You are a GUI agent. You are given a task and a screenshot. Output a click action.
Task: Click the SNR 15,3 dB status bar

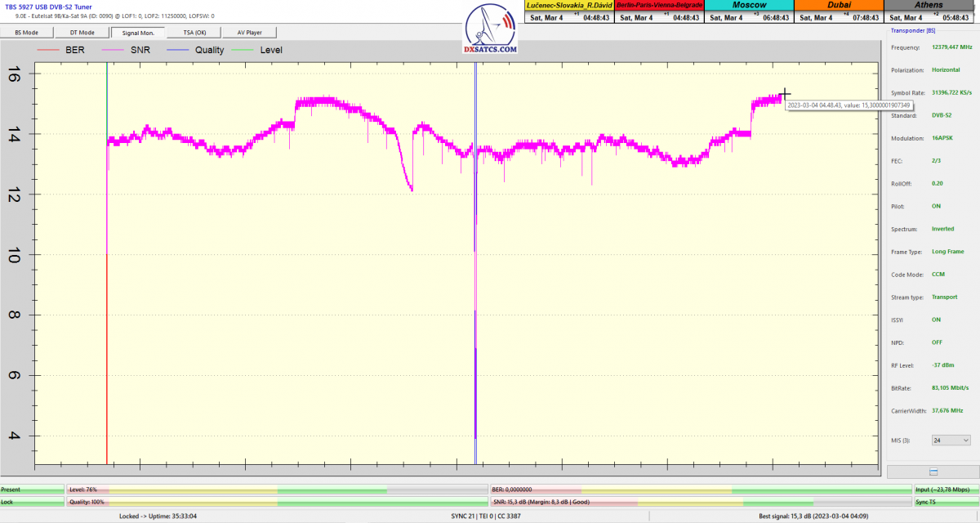point(700,502)
